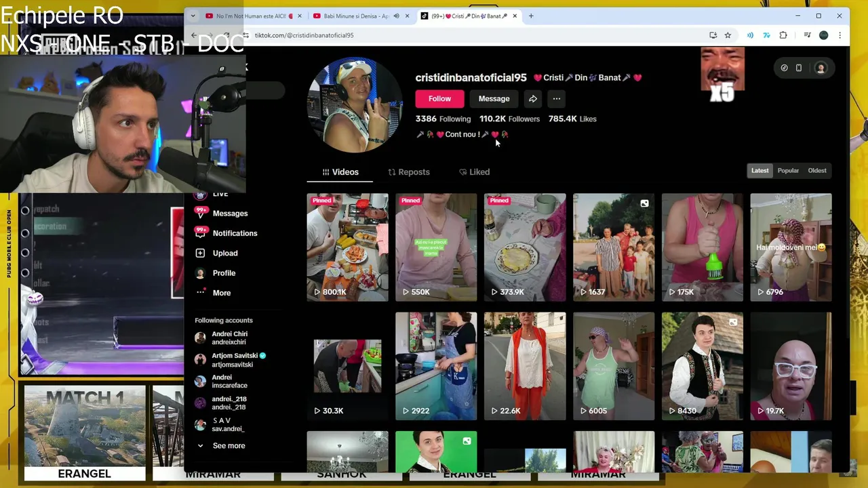
Task: Open Artjom Savitski following account
Action: click(230, 360)
